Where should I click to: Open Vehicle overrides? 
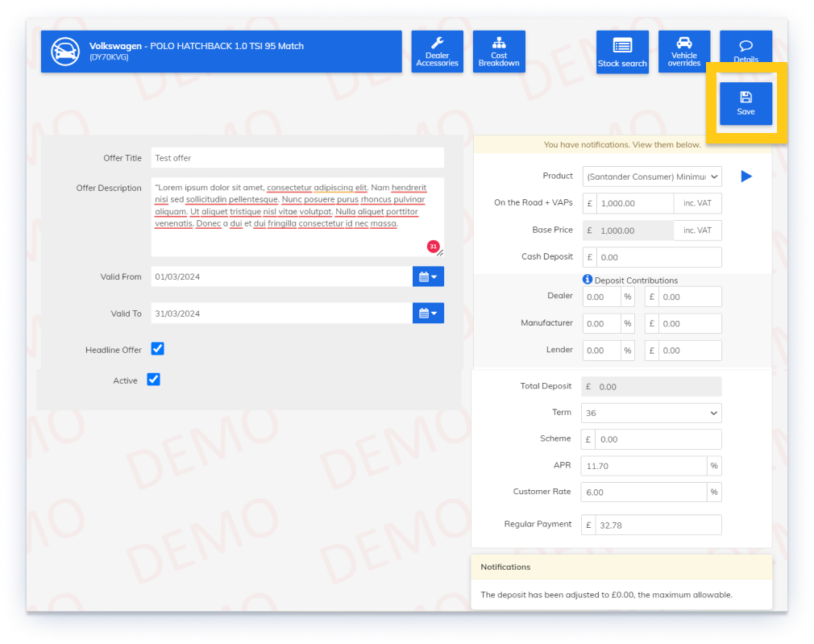coord(683,52)
